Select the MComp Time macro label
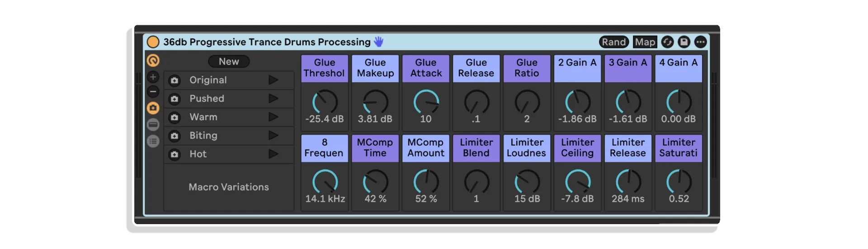Image resolution: width=868 pixels, height=249 pixels. [x=375, y=148]
